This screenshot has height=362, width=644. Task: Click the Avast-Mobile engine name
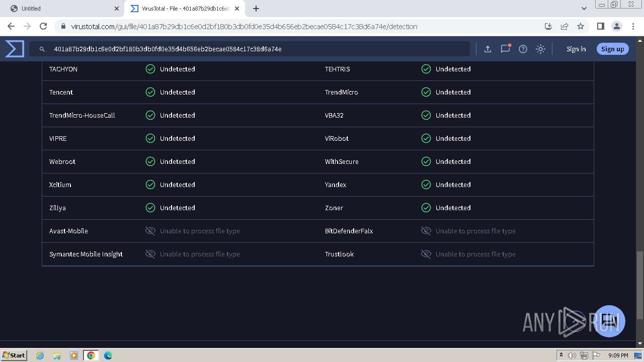(x=68, y=231)
